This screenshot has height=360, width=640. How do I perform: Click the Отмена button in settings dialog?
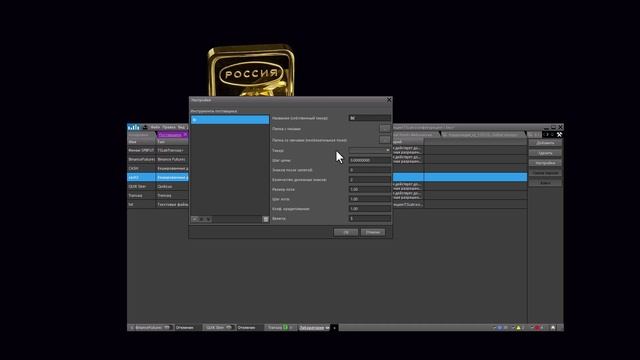pos(373,232)
